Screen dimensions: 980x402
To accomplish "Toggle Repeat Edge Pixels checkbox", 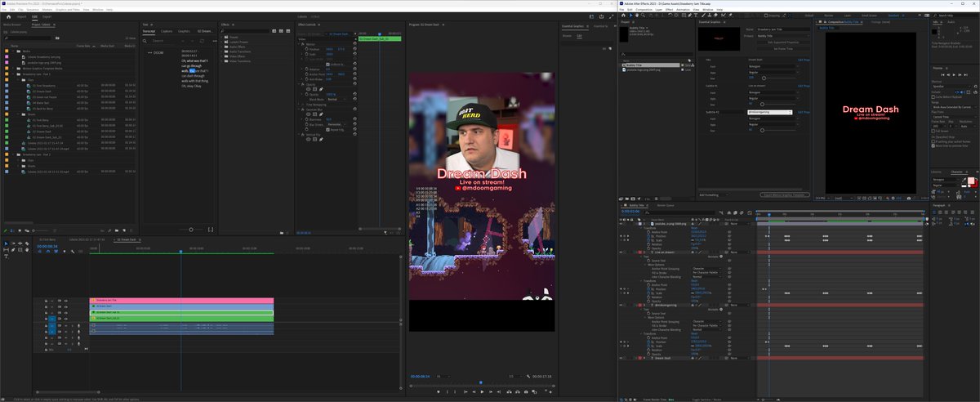I will (x=327, y=129).
